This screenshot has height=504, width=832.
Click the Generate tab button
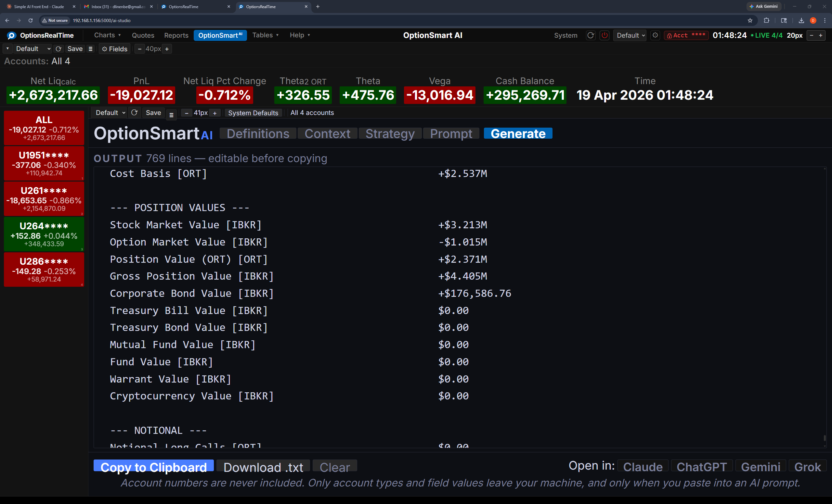[518, 133]
